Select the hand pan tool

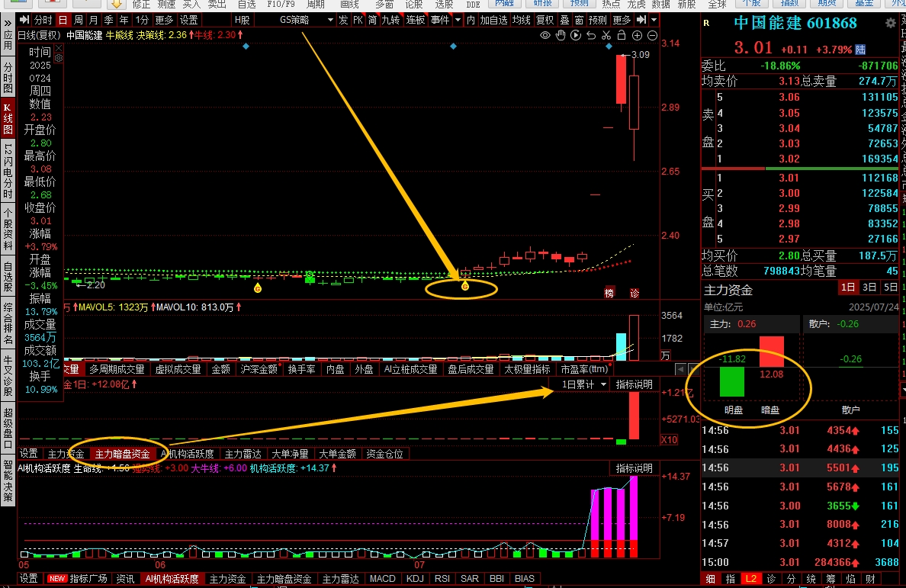coord(561,35)
